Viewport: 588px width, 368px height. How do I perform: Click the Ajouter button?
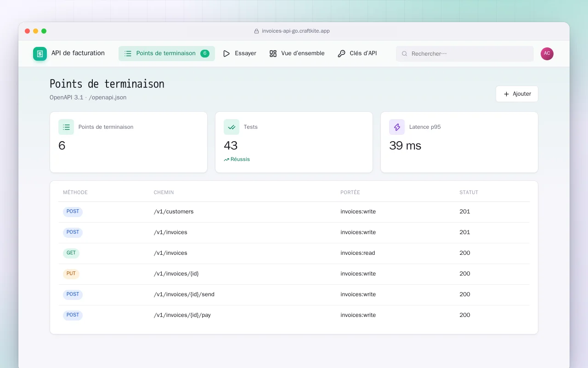pos(517,94)
